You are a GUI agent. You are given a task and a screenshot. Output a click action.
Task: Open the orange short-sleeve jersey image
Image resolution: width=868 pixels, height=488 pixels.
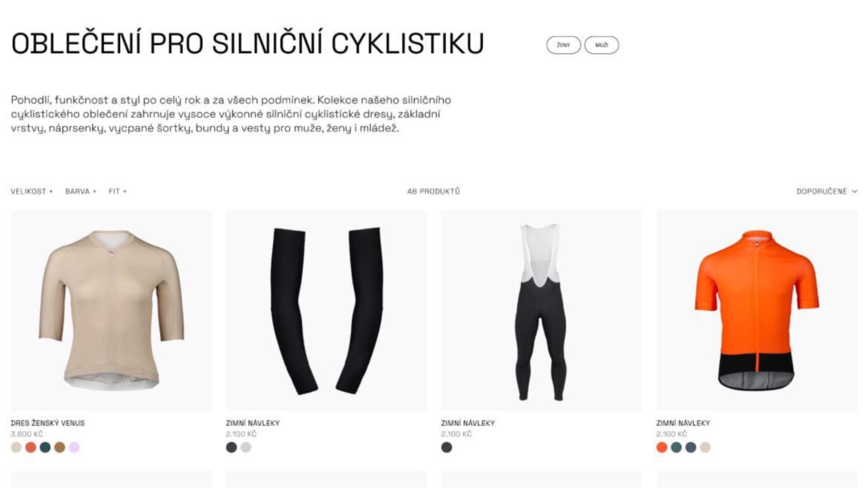point(756,310)
